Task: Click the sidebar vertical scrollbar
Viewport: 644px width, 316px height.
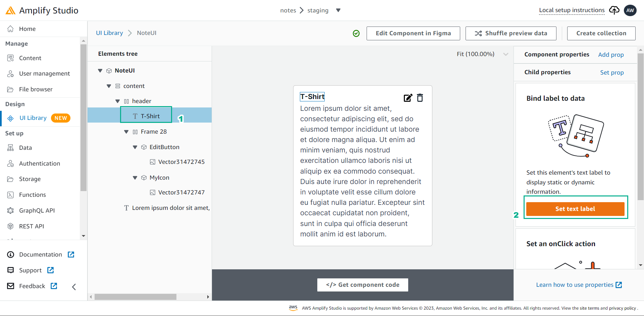Action: pos(84,118)
